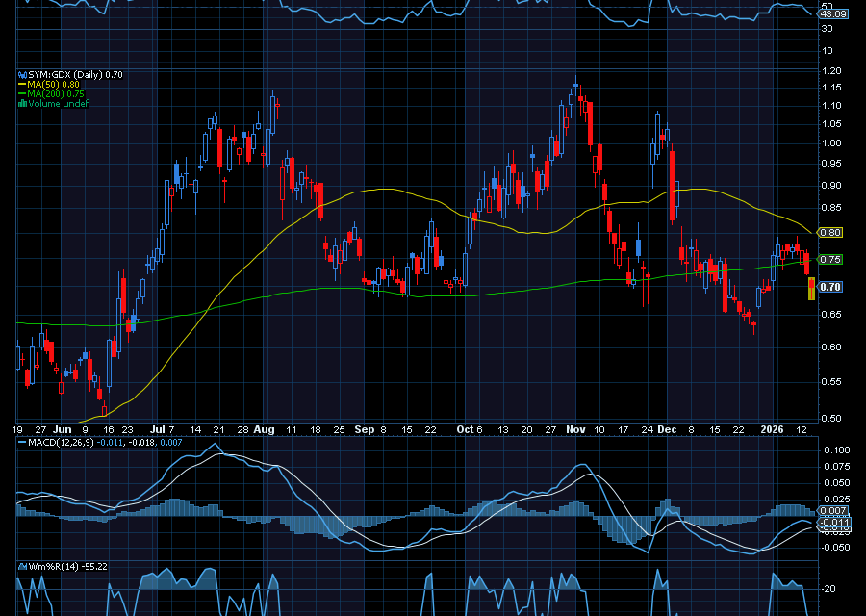Hide the Volume undef overlay
The height and width of the screenshot is (616, 866).
[x=58, y=101]
